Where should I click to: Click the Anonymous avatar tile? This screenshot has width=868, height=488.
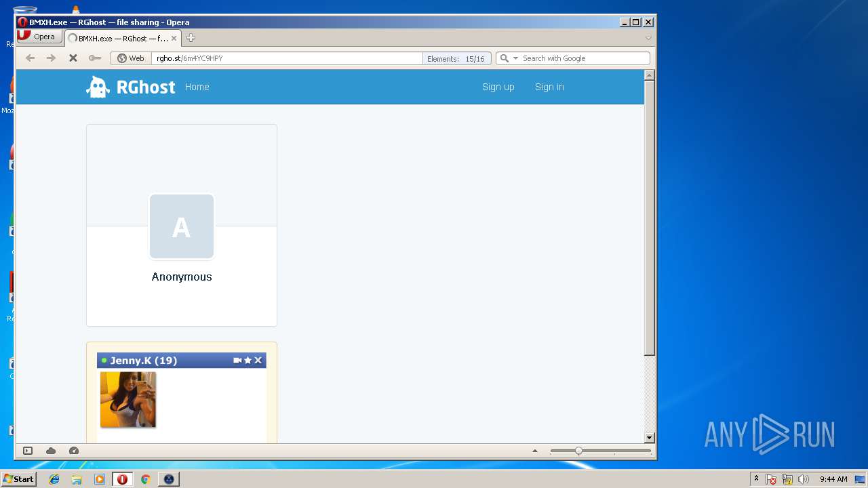(182, 227)
